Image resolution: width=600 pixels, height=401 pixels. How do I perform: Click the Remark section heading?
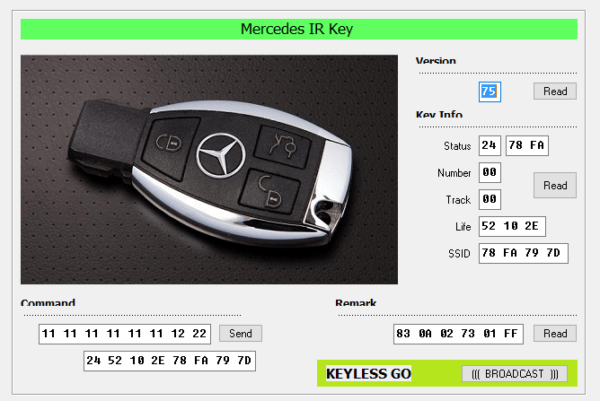click(355, 302)
